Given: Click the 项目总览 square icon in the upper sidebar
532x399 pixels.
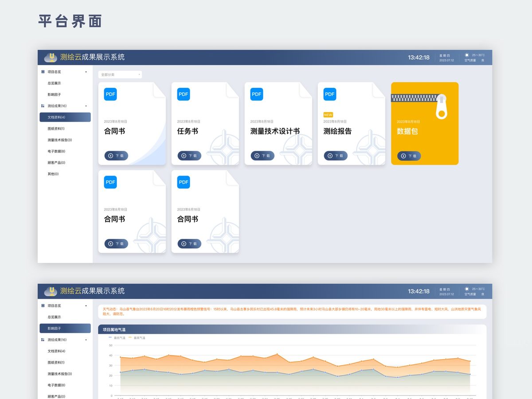Looking at the screenshot, I should tap(43, 72).
